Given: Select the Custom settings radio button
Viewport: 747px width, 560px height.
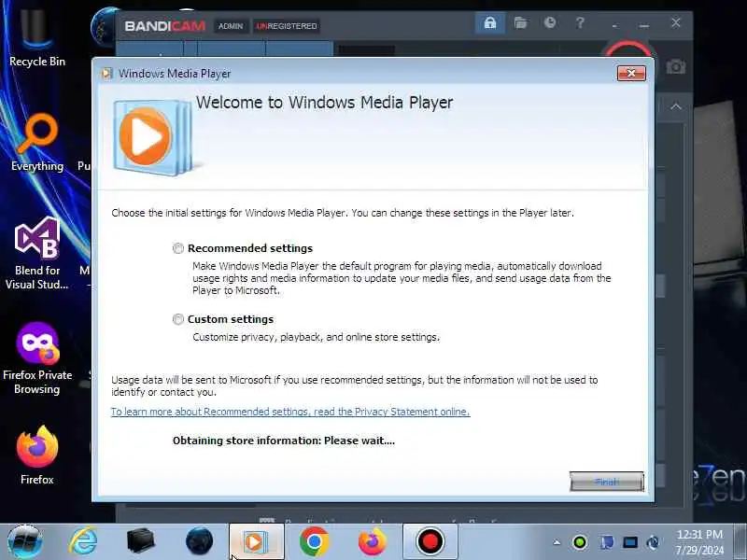Looking at the screenshot, I should tap(177, 319).
